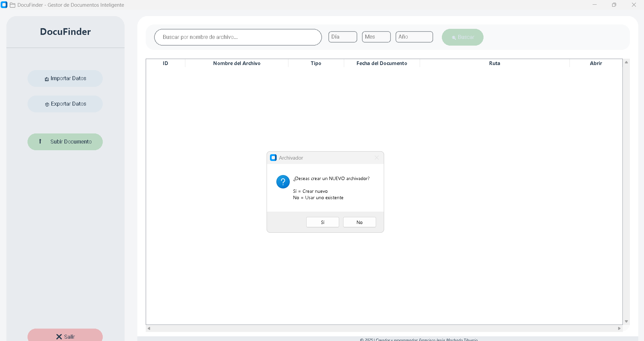Click the Mes month field
Image resolution: width=644 pixels, height=341 pixels.
coord(376,37)
